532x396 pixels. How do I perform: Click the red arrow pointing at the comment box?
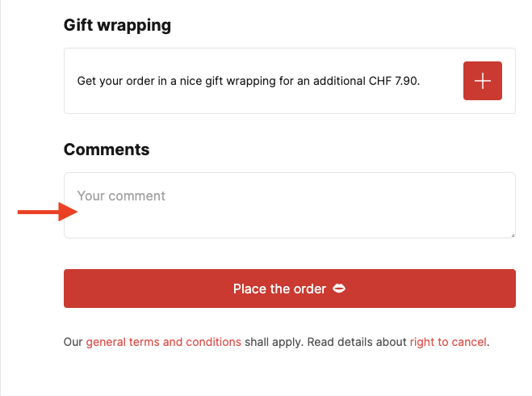pyautogui.click(x=48, y=212)
